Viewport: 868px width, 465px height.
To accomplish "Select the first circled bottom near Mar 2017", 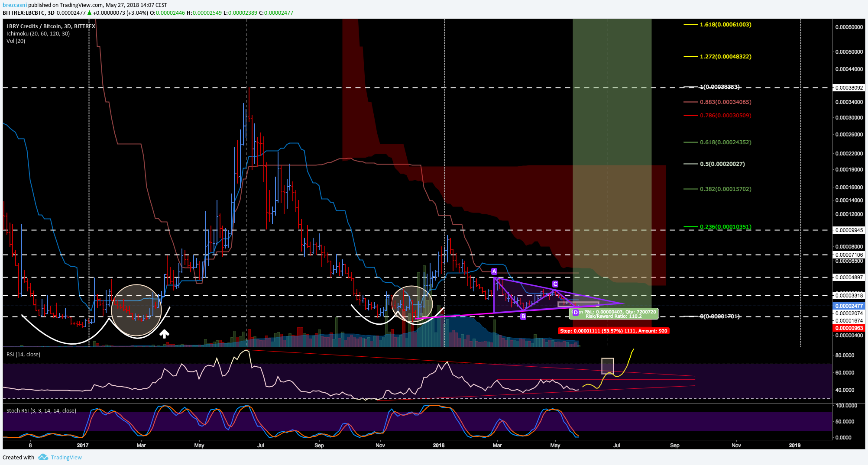I will pos(136,310).
